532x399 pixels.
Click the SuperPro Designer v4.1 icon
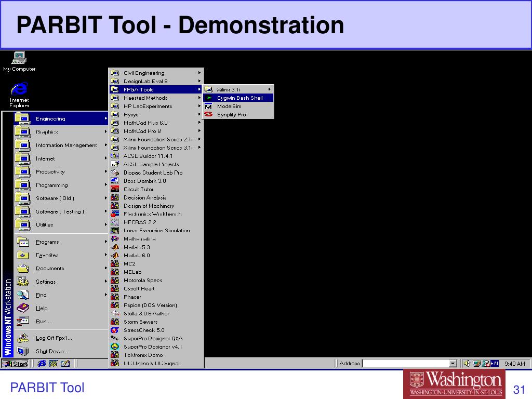tap(115, 347)
